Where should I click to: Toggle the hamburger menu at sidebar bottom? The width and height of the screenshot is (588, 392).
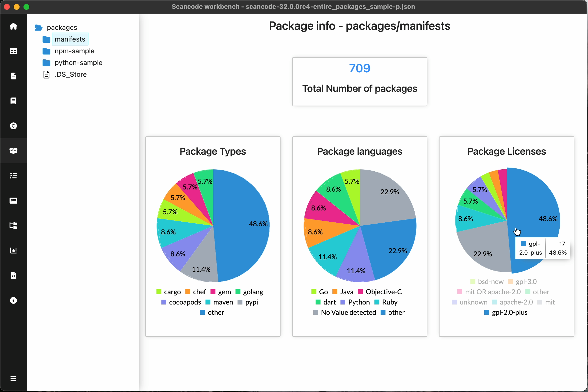13,379
